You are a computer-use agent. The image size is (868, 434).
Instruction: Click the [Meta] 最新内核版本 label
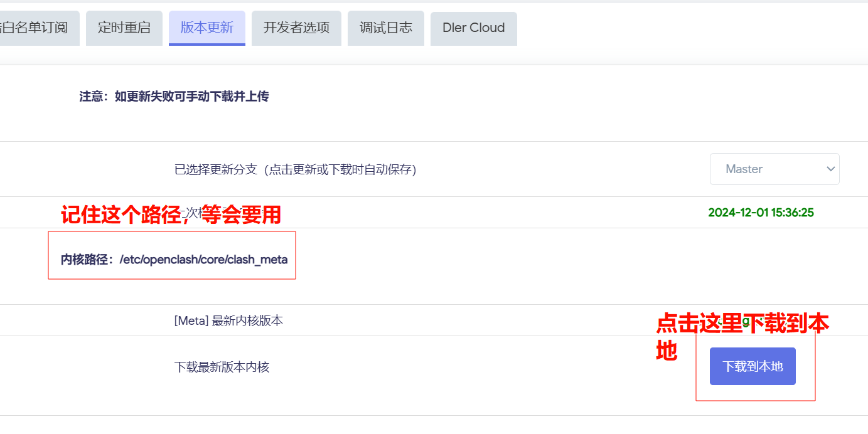tap(228, 320)
